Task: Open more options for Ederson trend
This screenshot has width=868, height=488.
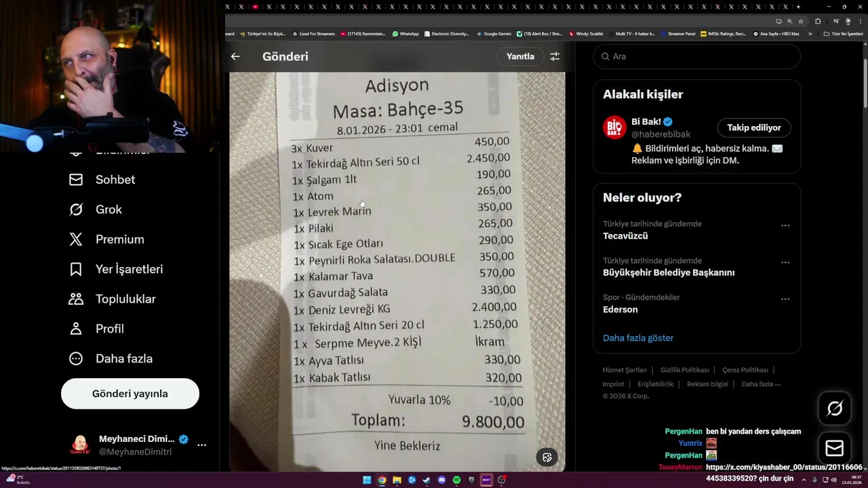Action: coord(785,299)
